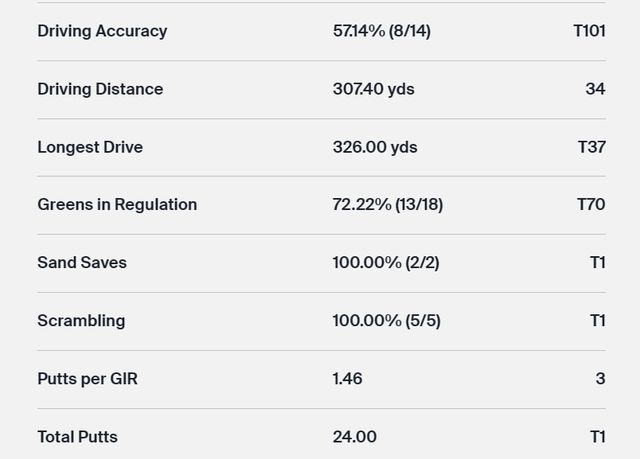The width and height of the screenshot is (640, 459).
Task: Select the 100.00% (5/5) scrambling value
Action: click(x=386, y=321)
